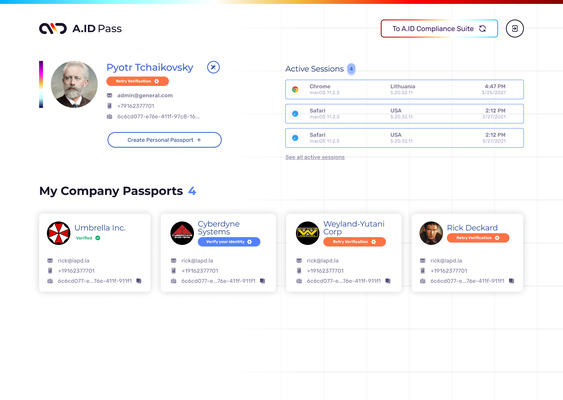Copy Rick Deckard passport ID icon
The image size is (563, 400).
tap(512, 281)
